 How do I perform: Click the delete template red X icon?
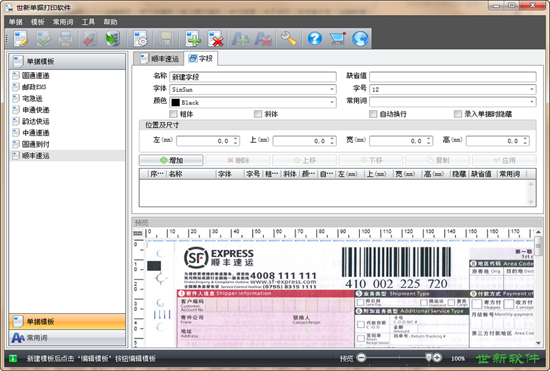216,39
